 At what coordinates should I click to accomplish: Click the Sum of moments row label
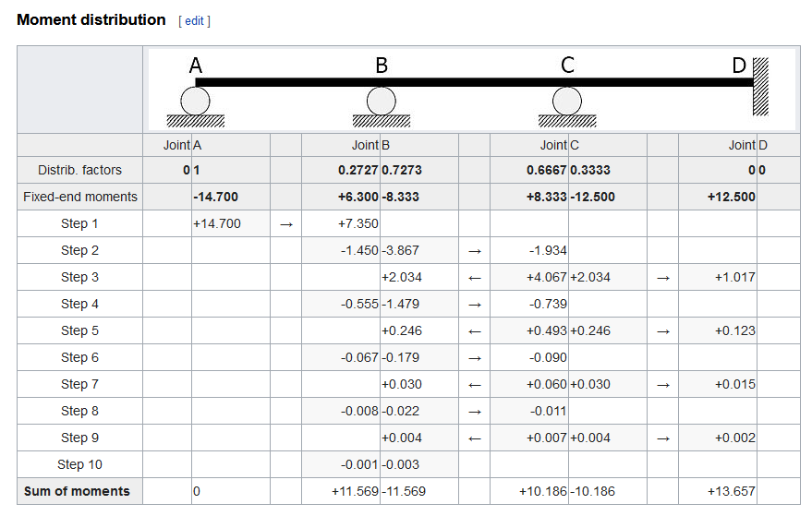[x=77, y=492]
